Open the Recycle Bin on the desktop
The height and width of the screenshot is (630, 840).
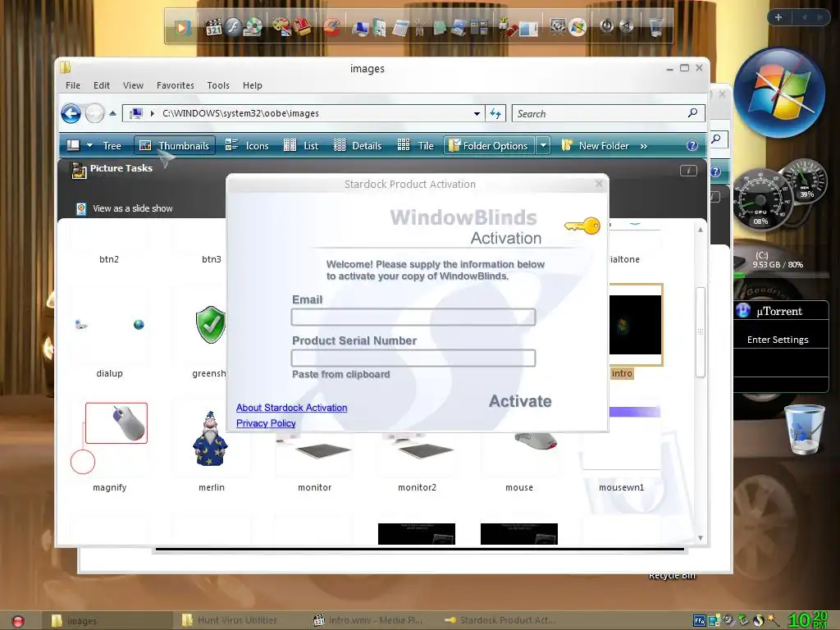pos(804,430)
